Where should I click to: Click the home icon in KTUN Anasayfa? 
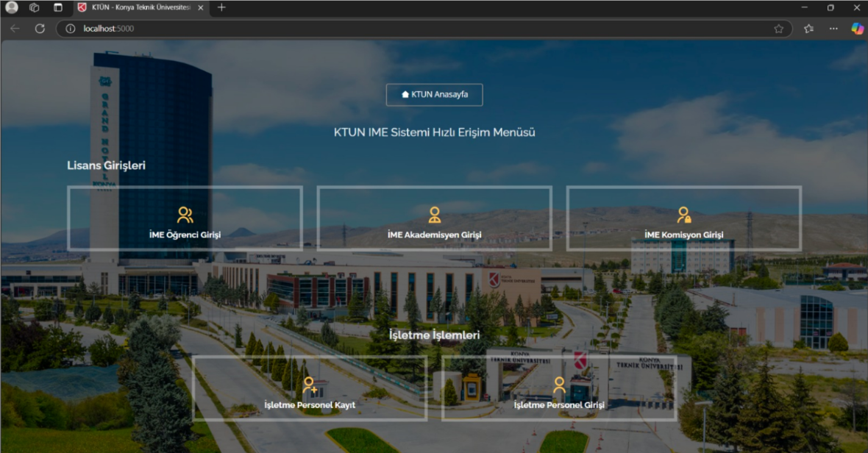point(405,95)
